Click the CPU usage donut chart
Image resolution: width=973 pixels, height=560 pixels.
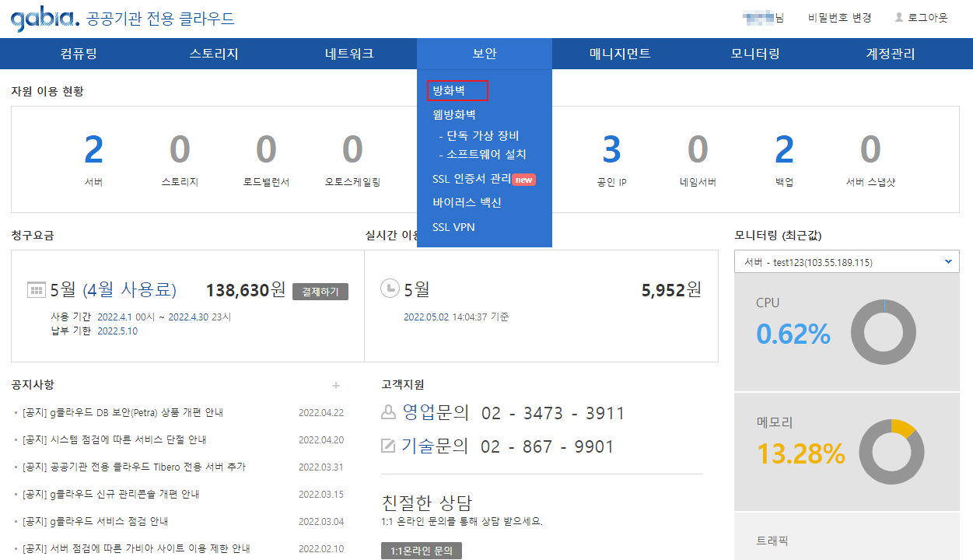click(x=884, y=332)
